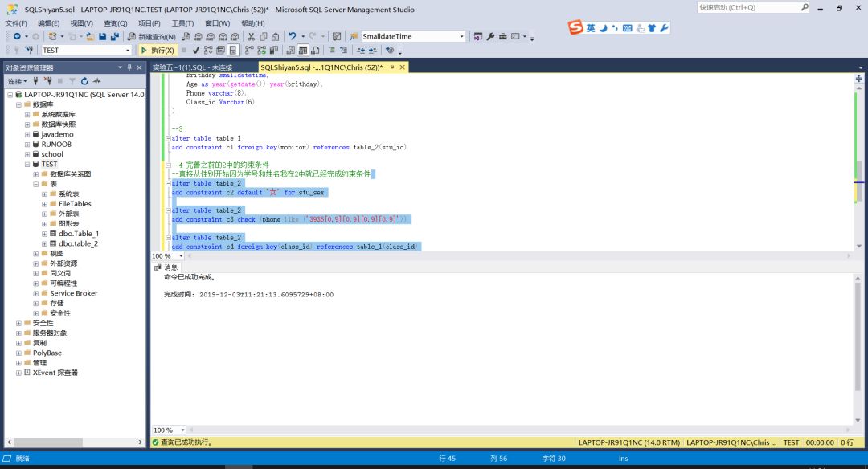
Task: Click the Cut scissors icon
Action: pos(252,37)
